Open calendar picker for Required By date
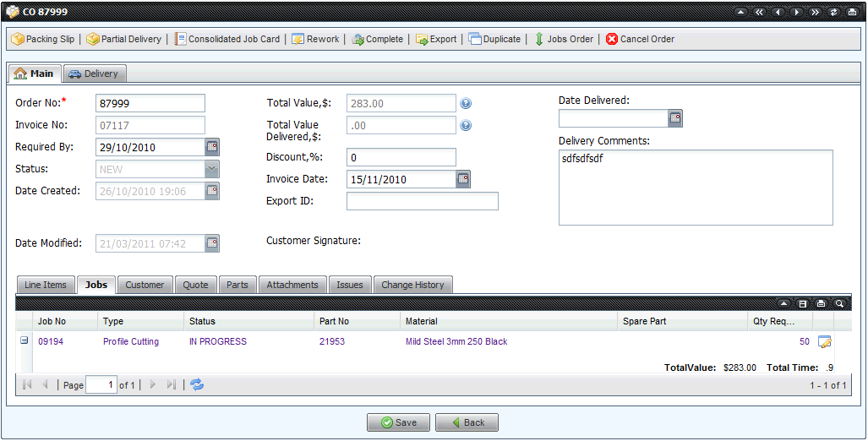Viewport: 868px width, 441px height. [212, 147]
